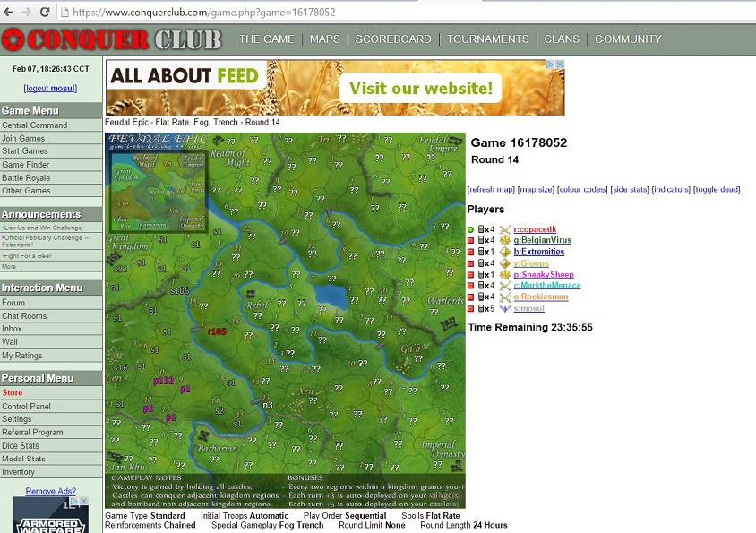Go back with the browser back arrow

(8, 13)
